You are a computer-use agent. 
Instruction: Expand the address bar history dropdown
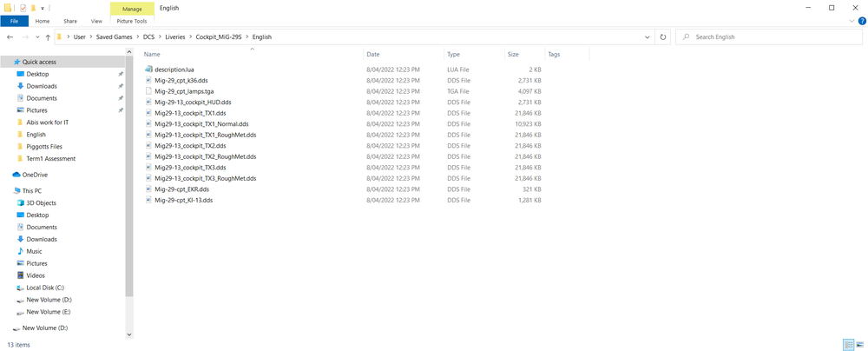[648, 37]
